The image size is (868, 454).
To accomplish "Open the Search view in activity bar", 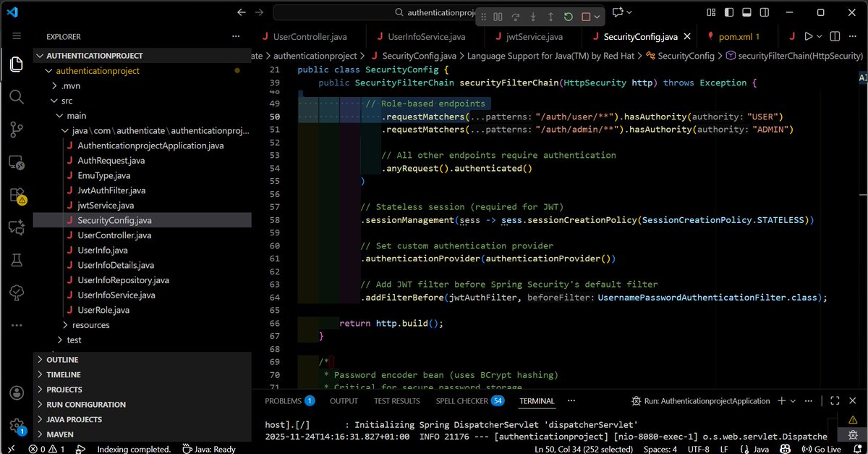I will pos(17,97).
